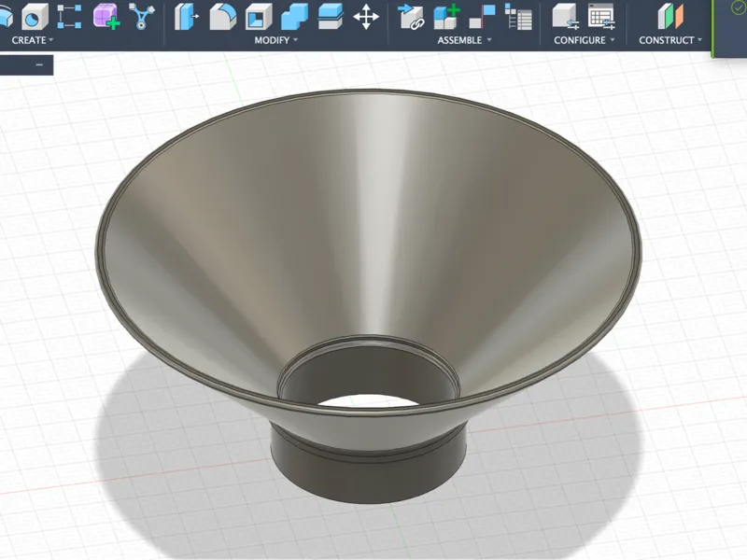Open the CONFIGURE dropdown menu
The width and height of the screenshot is (747, 560).
pos(585,40)
